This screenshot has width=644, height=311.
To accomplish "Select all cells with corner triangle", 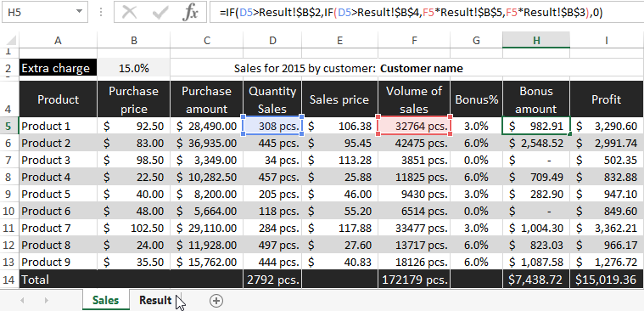I will pos(10,41).
